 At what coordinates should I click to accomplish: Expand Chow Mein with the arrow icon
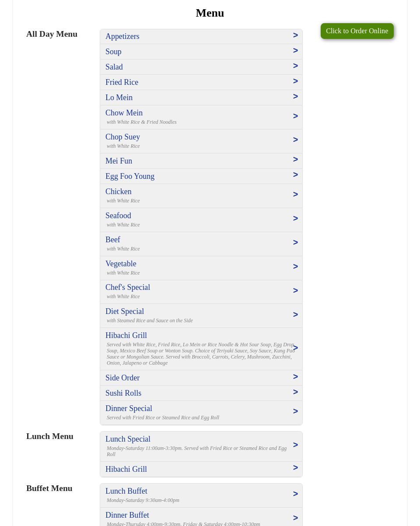click(295, 116)
